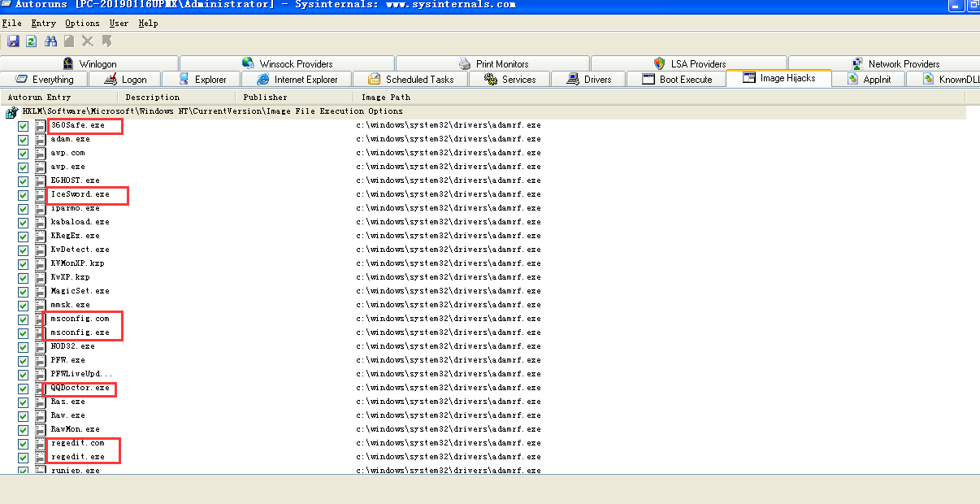The width and height of the screenshot is (980, 504).
Task: Click the file icon beside mmsk.exe
Action: click(x=40, y=306)
